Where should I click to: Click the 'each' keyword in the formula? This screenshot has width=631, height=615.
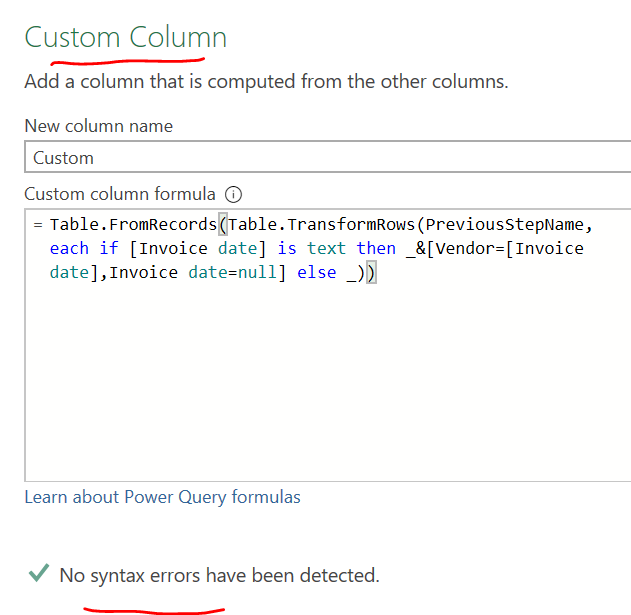pyautogui.click(x=69, y=248)
